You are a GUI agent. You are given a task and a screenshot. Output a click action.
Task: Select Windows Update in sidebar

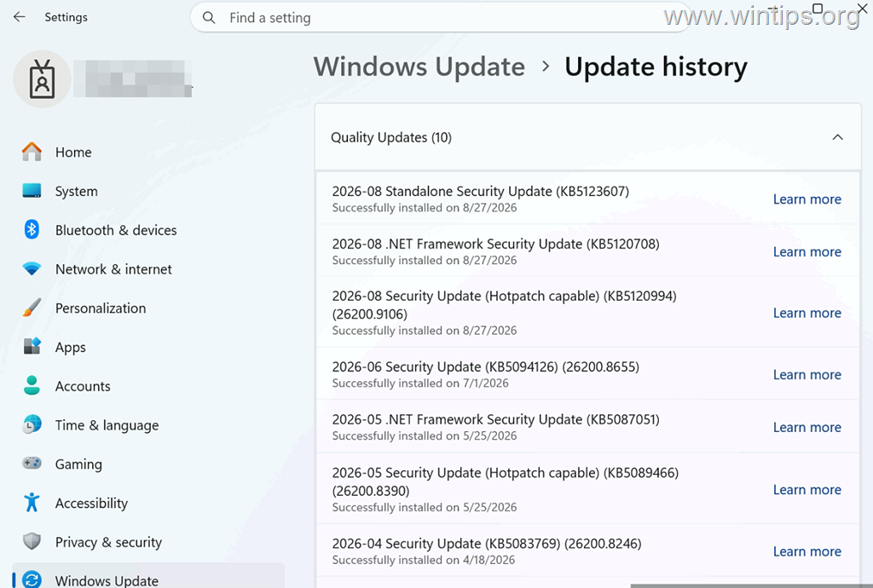pyautogui.click(x=148, y=576)
